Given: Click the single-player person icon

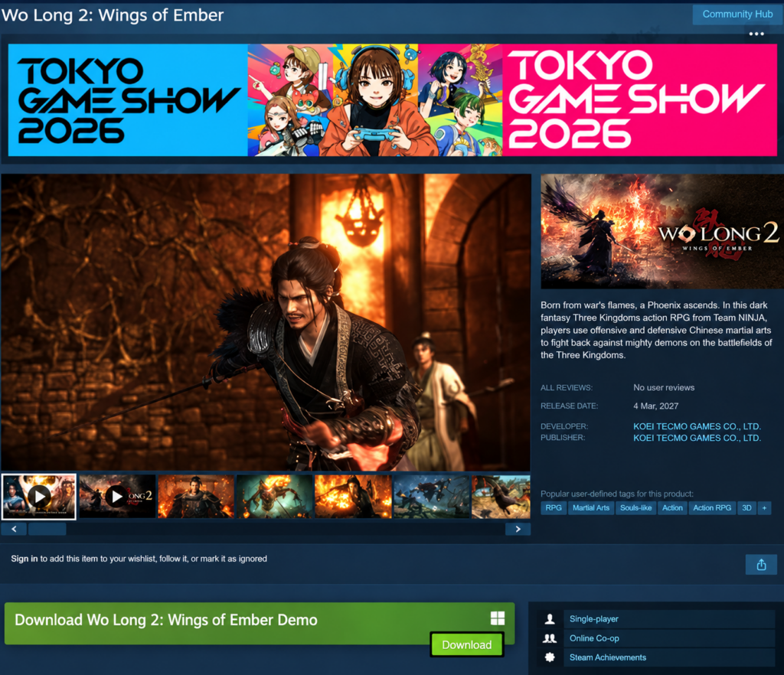Looking at the screenshot, I should point(550,619).
